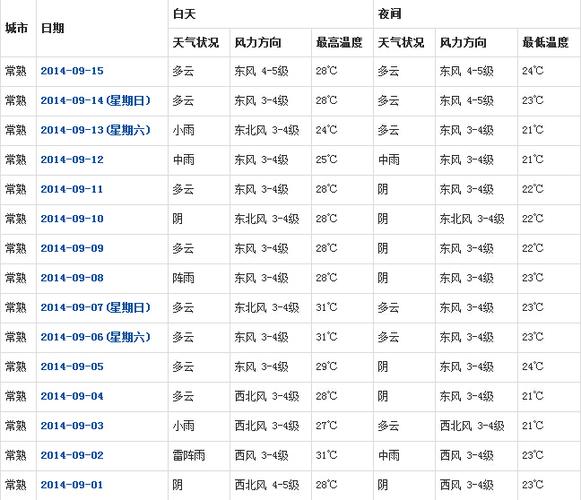This screenshot has height=500, width=581.
Task: Click 21℃ low temperature in 2014-09-04 row
Action: pos(533,397)
